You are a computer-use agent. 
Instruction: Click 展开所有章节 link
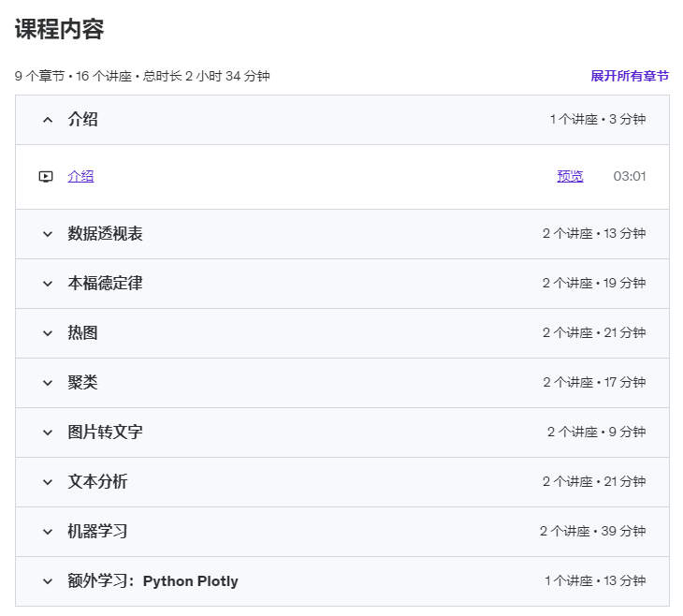[630, 76]
